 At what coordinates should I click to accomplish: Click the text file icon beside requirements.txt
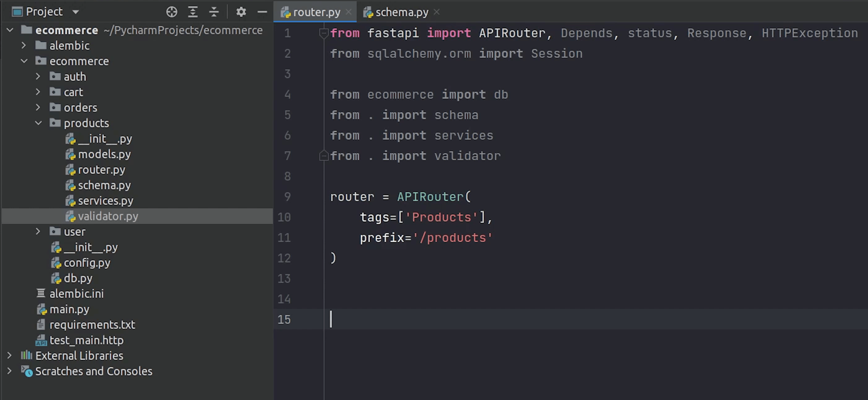click(x=41, y=324)
